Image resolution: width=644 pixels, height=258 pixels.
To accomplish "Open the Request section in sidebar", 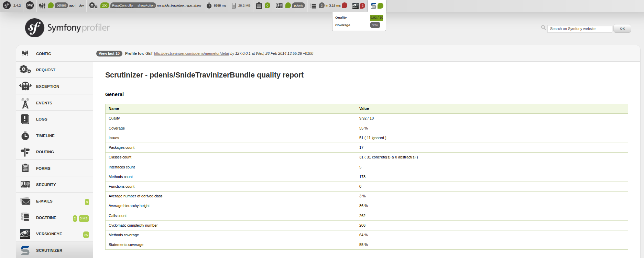I will pyautogui.click(x=54, y=70).
